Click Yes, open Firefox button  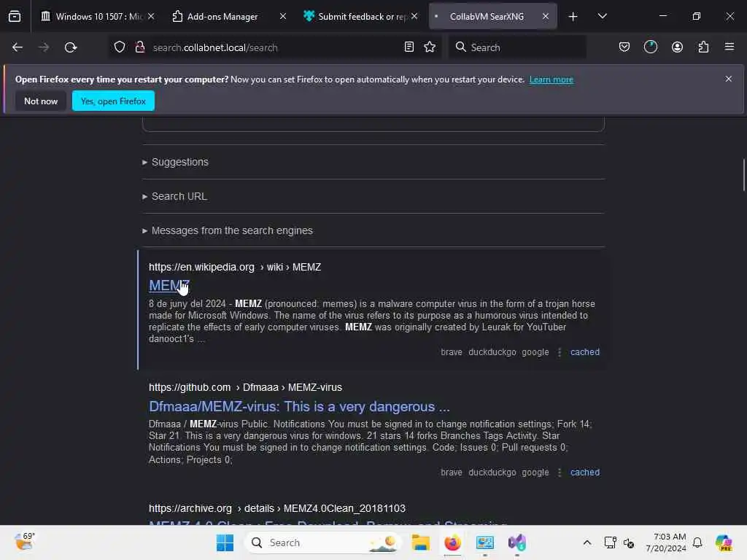coord(113,101)
